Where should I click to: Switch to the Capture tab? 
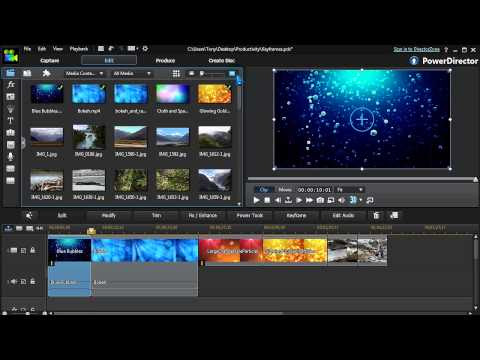pyautogui.click(x=49, y=61)
